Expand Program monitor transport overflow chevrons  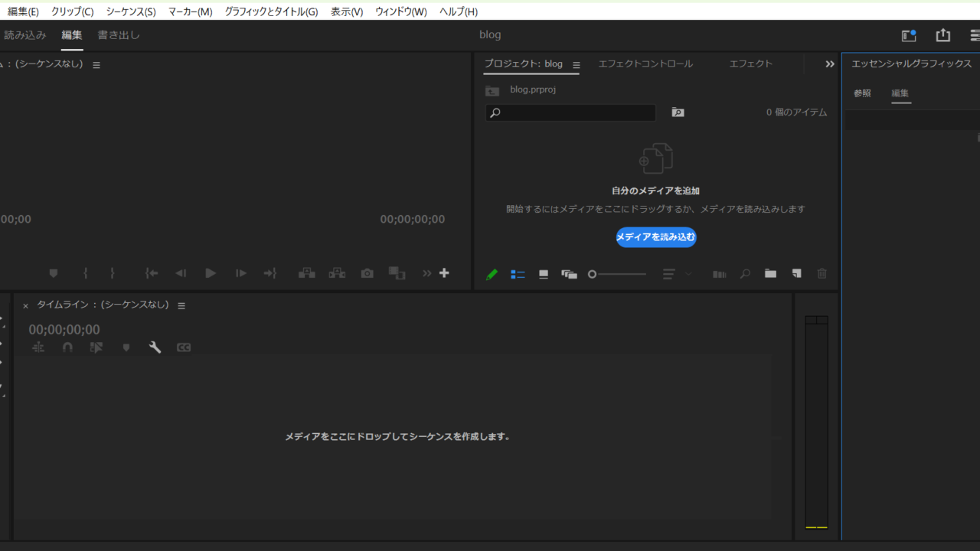pyautogui.click(x=427, y=273)
